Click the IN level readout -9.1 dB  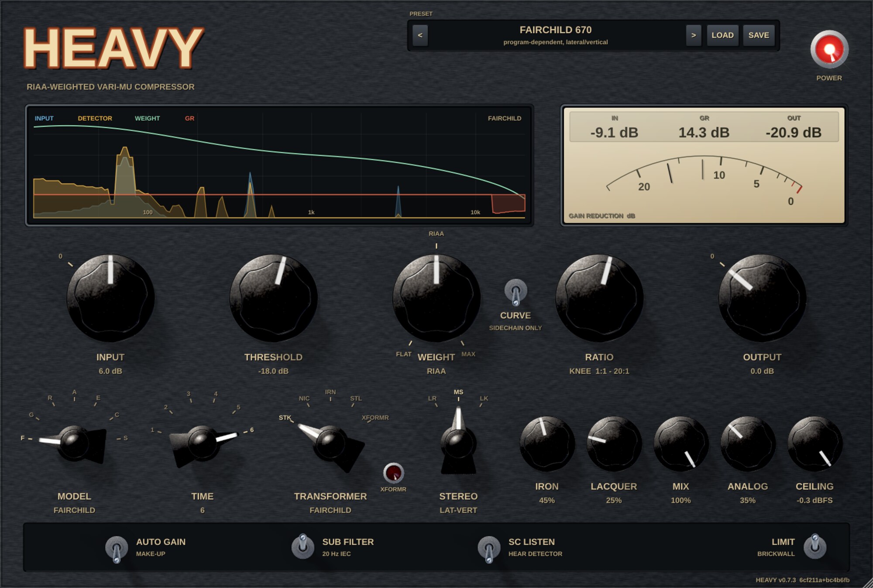(x=614, y=132)
